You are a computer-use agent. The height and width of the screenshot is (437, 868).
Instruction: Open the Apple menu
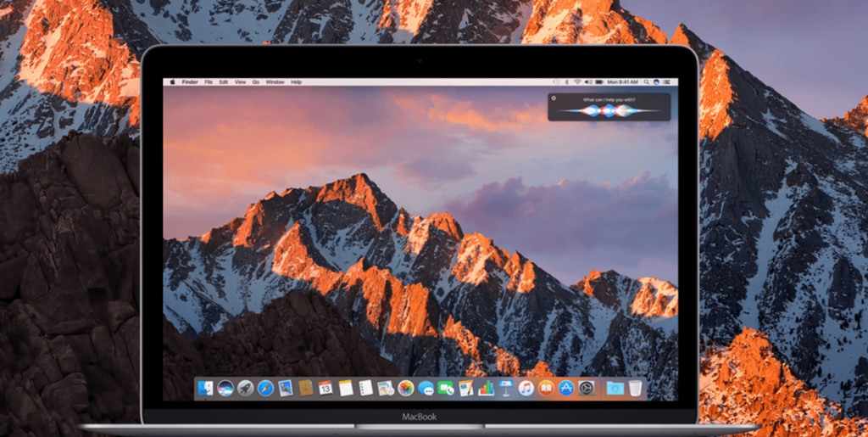(x=172, y=82)
